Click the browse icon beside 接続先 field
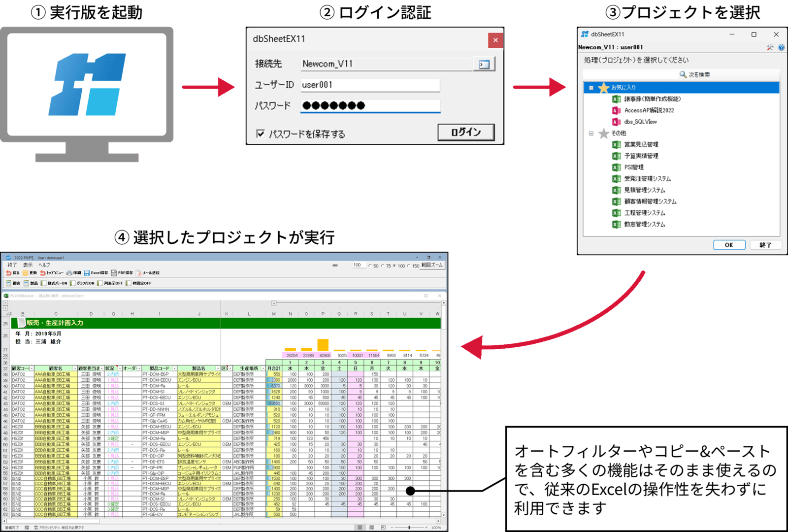The image size is (788, 532). 484,64
